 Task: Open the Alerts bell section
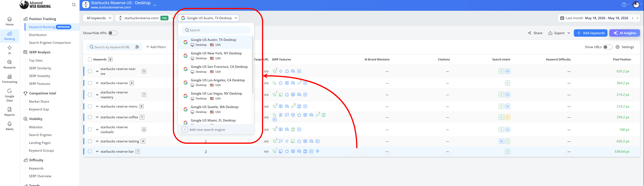pyautogui.click(x=9, y=126)
